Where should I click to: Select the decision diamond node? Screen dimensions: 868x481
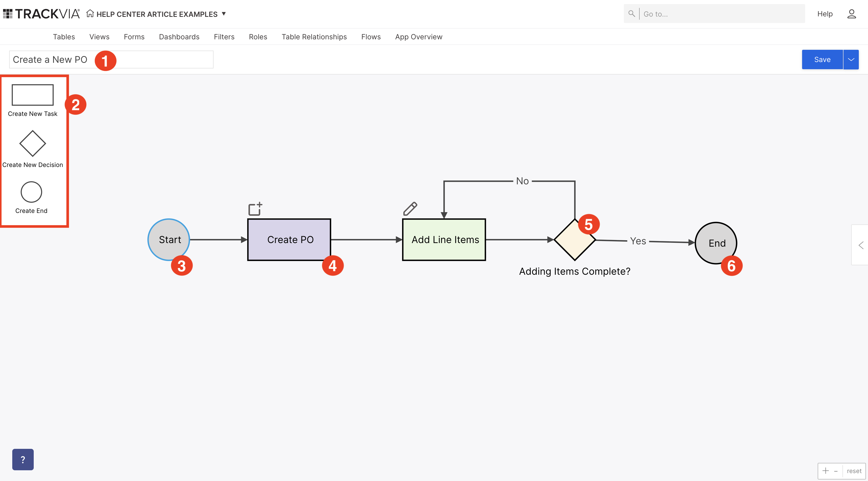[575, 239]
